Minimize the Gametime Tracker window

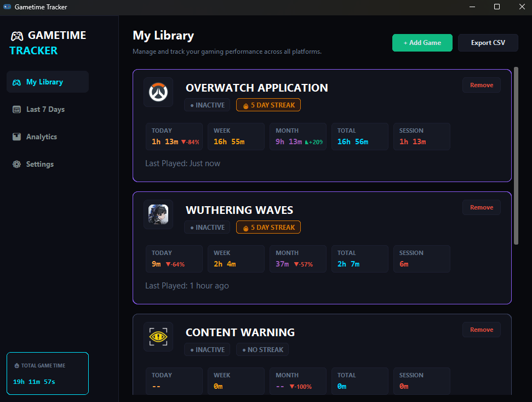[x=472, y=7]
